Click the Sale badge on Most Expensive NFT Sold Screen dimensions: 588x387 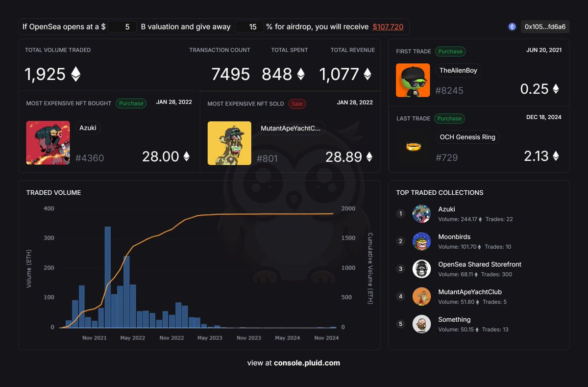(296, 103)
